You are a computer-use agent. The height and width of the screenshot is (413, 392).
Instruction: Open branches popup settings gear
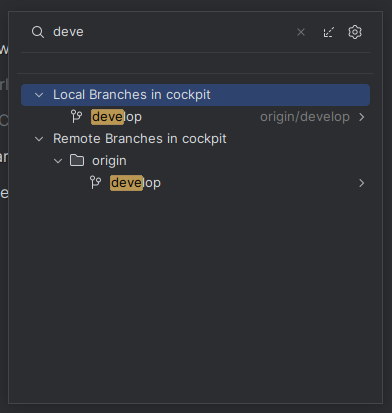tap(355, 32)
